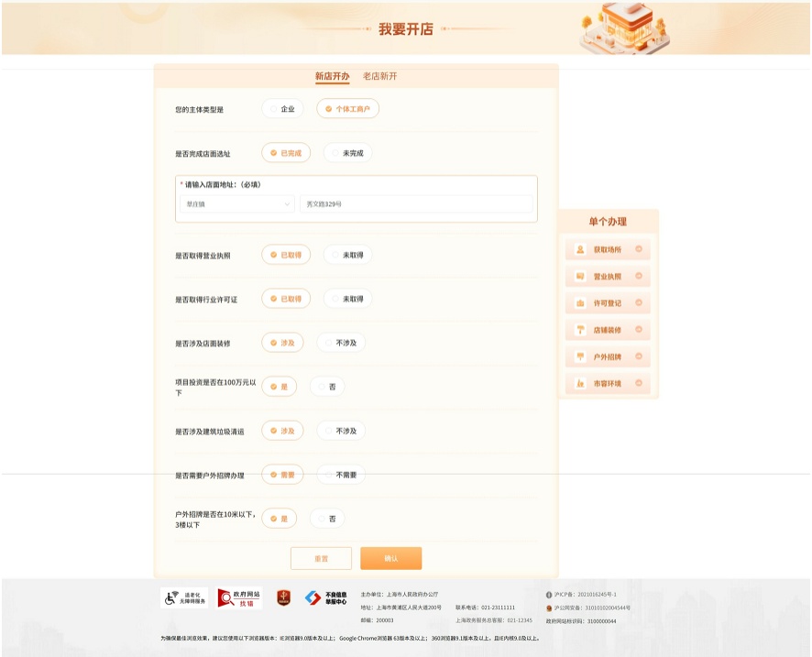Click the 确认 confirm button

tap(391, 559)
